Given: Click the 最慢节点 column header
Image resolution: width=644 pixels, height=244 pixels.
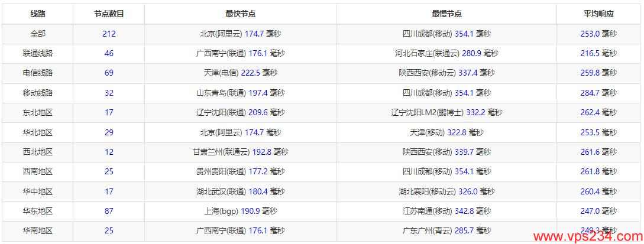Looking at the screenshot, I should point(447,14).
